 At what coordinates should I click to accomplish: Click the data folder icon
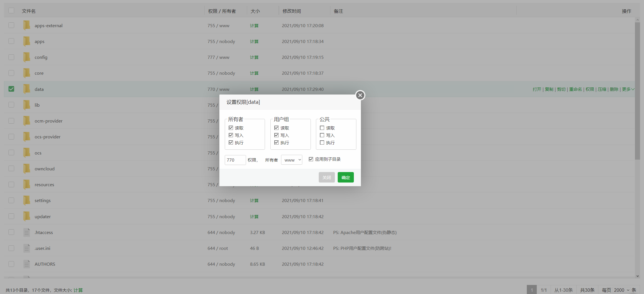[26, 89]
